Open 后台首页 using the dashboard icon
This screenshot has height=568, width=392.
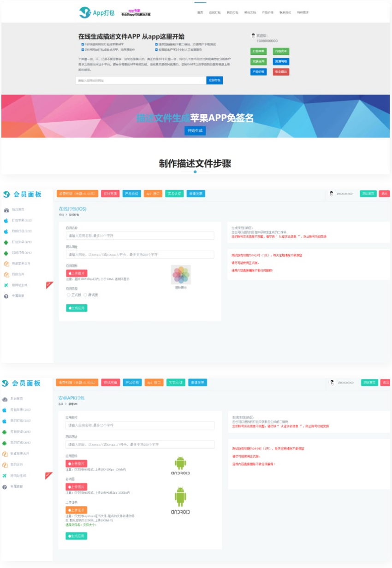[x=6, y=210]
